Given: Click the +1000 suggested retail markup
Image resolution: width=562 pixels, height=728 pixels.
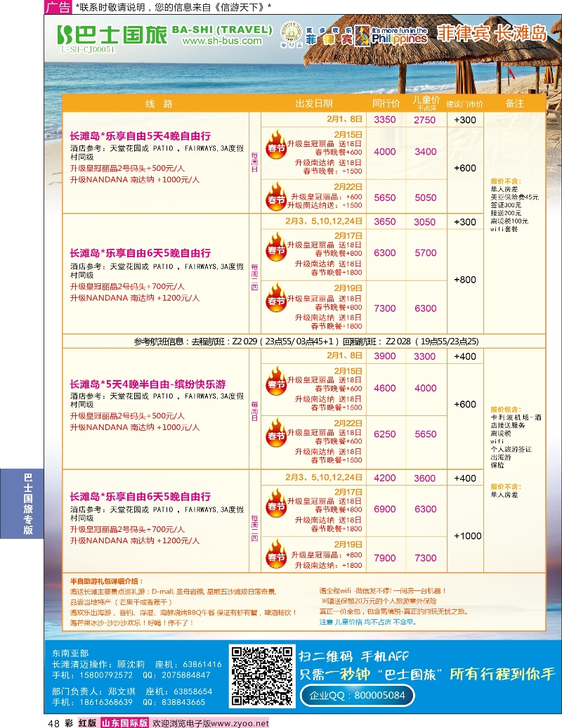Looking at the screenshot, I should tap(467, 535).
